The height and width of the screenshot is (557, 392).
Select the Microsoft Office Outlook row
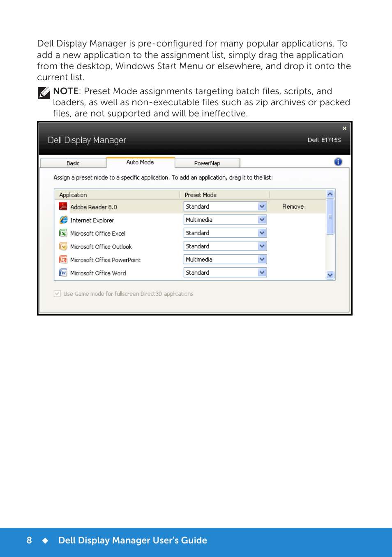click(190, 246)
